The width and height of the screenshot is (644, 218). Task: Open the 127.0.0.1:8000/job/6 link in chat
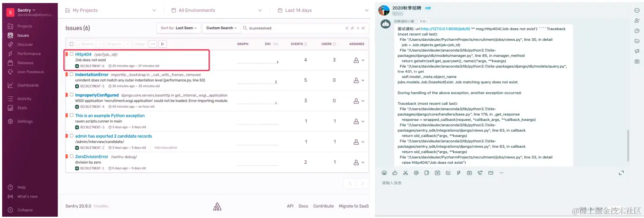point(446,29)
